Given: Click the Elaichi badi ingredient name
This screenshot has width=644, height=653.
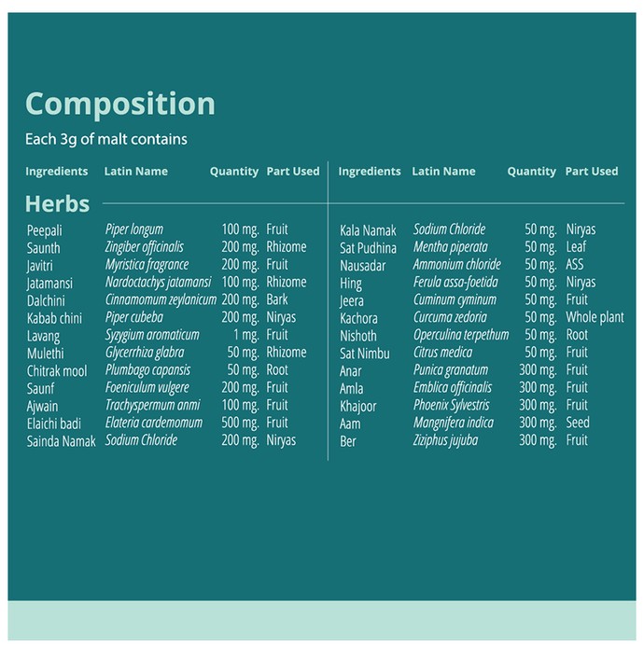Looking at the screenshot, I should 54,424.
